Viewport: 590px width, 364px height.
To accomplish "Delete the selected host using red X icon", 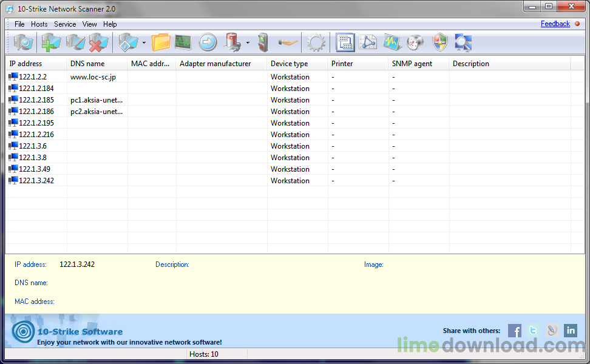I will [x=98, y=42].
